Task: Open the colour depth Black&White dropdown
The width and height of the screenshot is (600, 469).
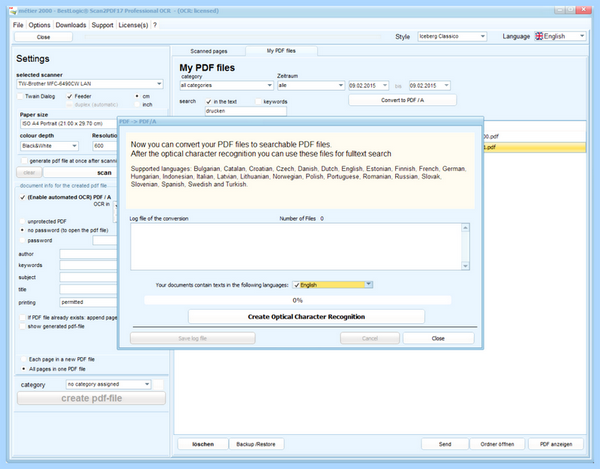Action: (49, 146)
